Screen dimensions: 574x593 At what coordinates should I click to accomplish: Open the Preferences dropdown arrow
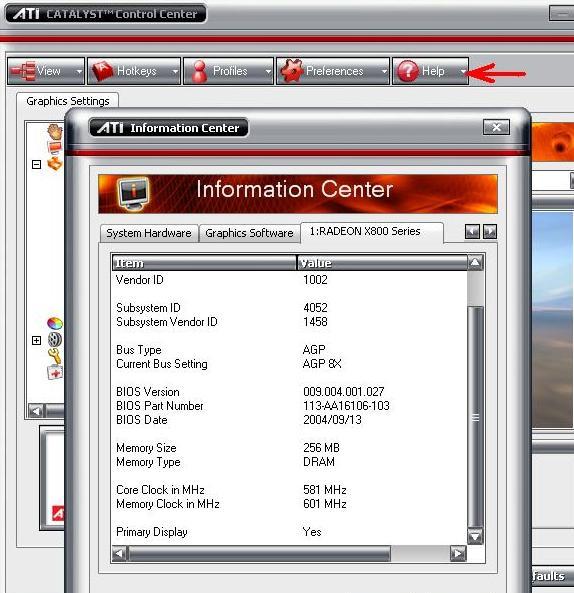(384, 71)
